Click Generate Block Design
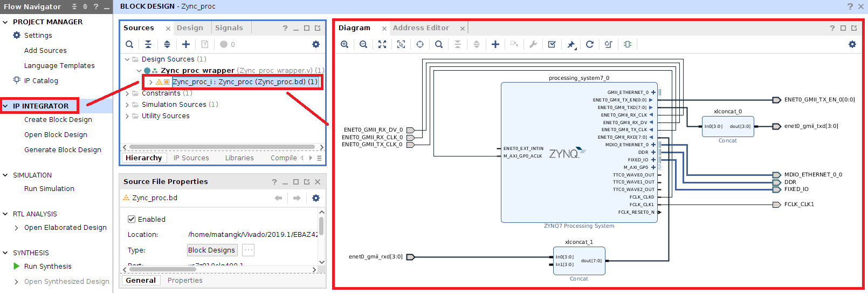This screenshot has width=868, height=293. 63,150
